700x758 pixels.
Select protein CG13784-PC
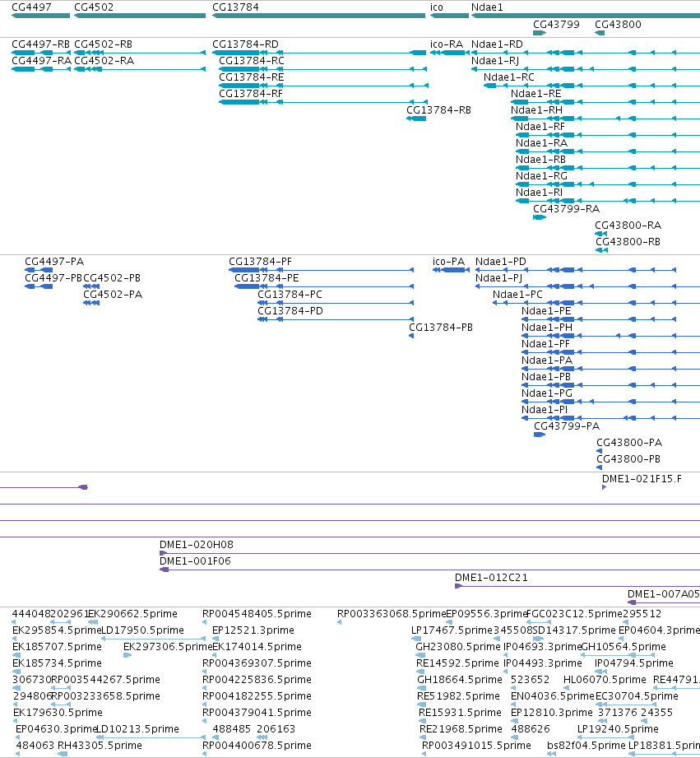coord(290,295)
